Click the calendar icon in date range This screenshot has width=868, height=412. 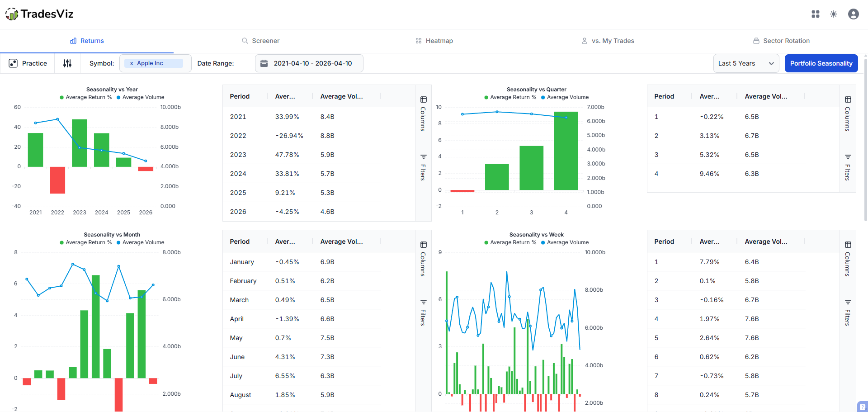264,63
